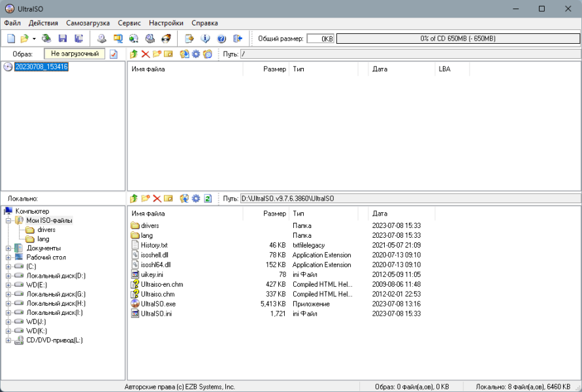
Task: Click the Save floppy disk icon
Action: tap(62, 39)
